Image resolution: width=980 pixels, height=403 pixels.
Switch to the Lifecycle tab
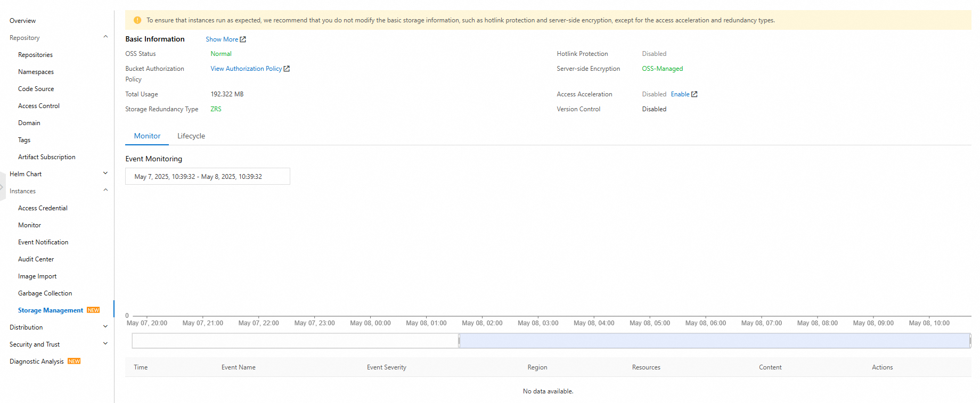coord(191,136)
